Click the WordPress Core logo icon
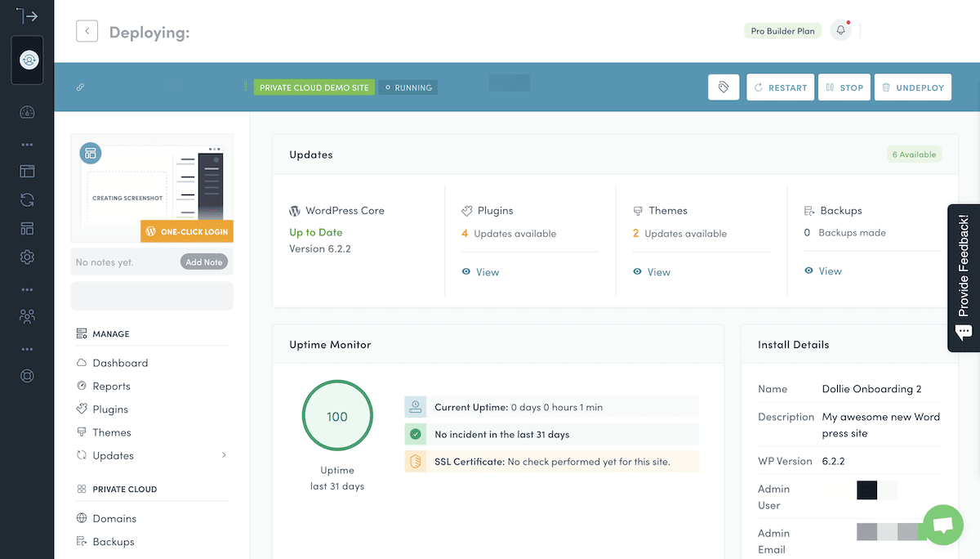This screenshot has width=980, height=559. click(x=296, y=210)
